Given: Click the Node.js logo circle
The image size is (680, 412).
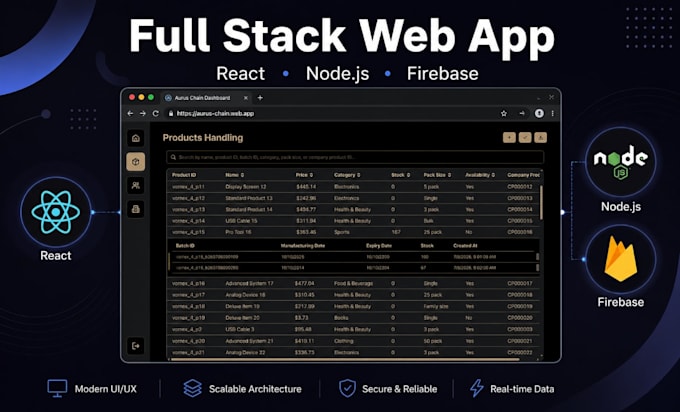Looking at the screenshot, I should pyautogui.click(x=621, y=162).
